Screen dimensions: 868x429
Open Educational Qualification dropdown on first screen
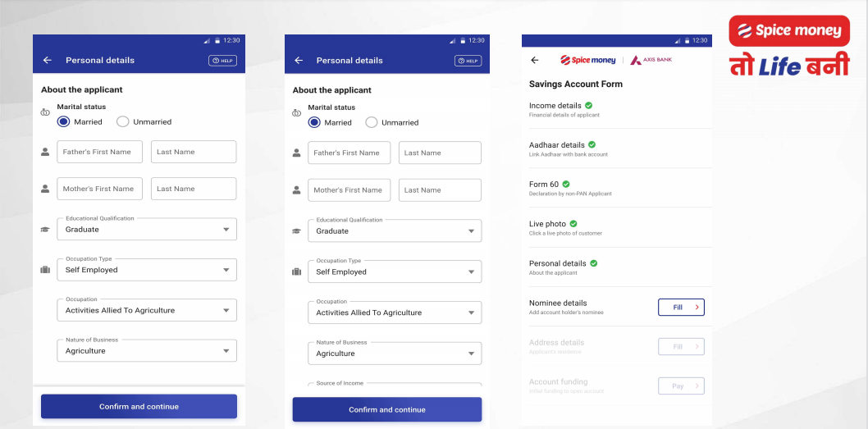point(147,229)
